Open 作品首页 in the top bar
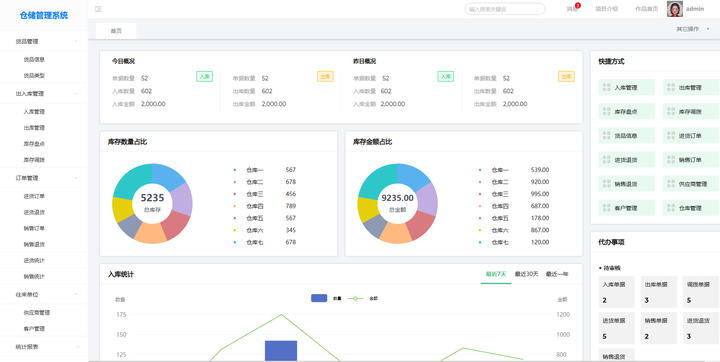 click(647, 9)
